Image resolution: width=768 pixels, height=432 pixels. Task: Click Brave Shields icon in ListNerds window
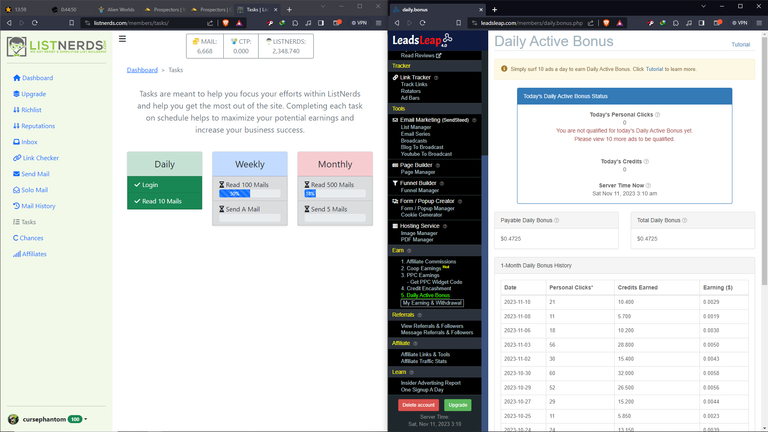(x=226, y=23)
